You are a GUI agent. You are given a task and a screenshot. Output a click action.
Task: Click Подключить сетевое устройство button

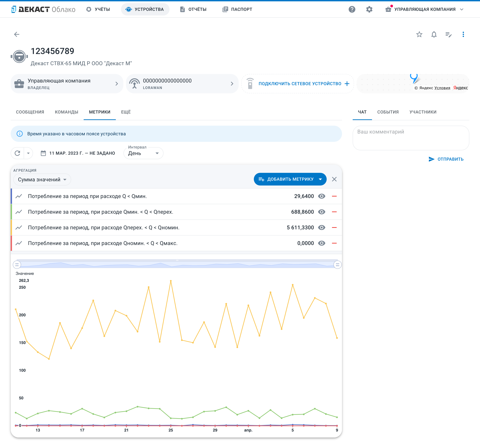tap(297, 83)
